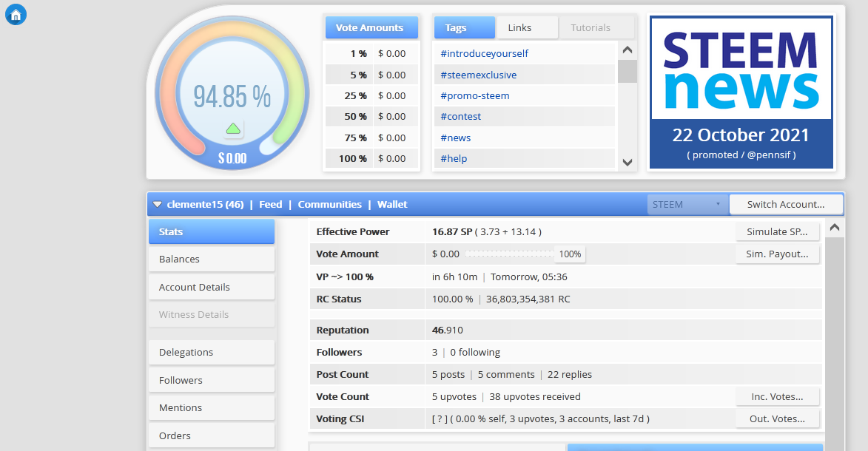Click the '5 posts' count
The width and height of the screenshot is (868, 451).
click(448, 375)
